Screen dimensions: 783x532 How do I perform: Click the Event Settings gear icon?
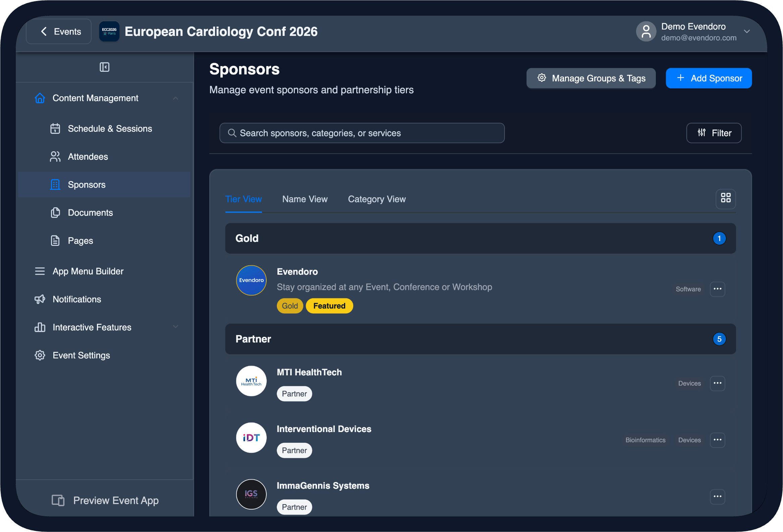(40, 356)
